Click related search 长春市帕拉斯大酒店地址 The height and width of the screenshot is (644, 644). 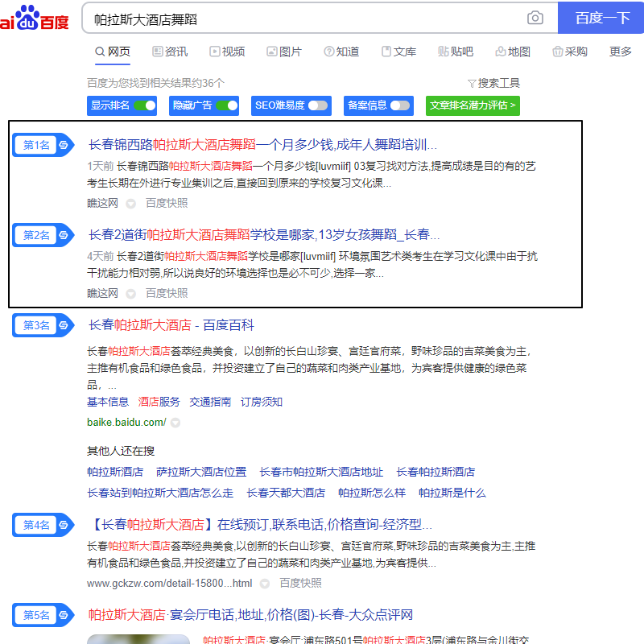pyautogui.click(x=321, y=472)
